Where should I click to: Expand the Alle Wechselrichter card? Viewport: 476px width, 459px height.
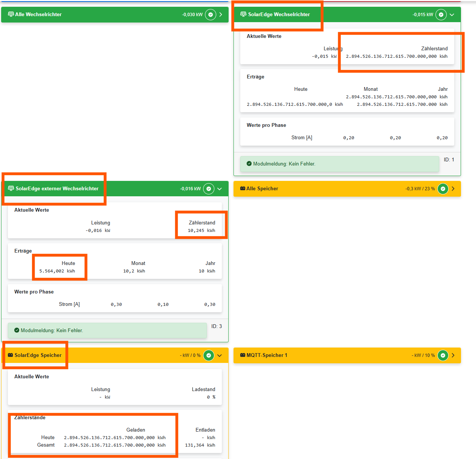pos(221,15)
